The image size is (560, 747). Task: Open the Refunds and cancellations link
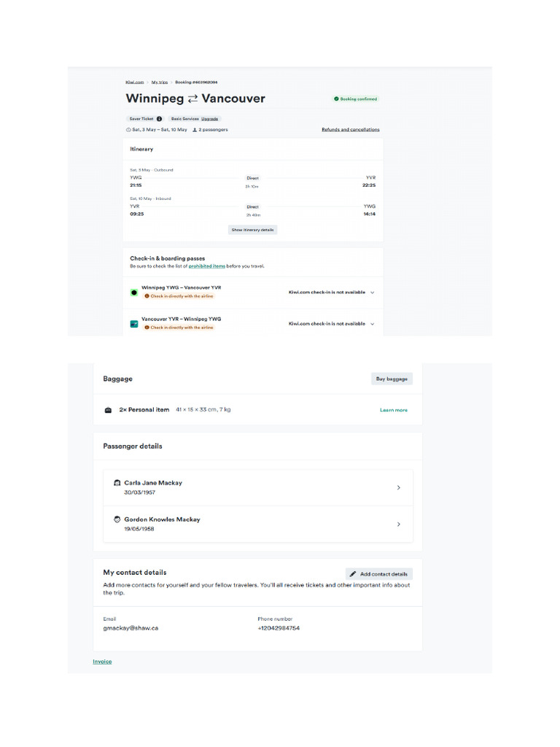pos(350,130)
